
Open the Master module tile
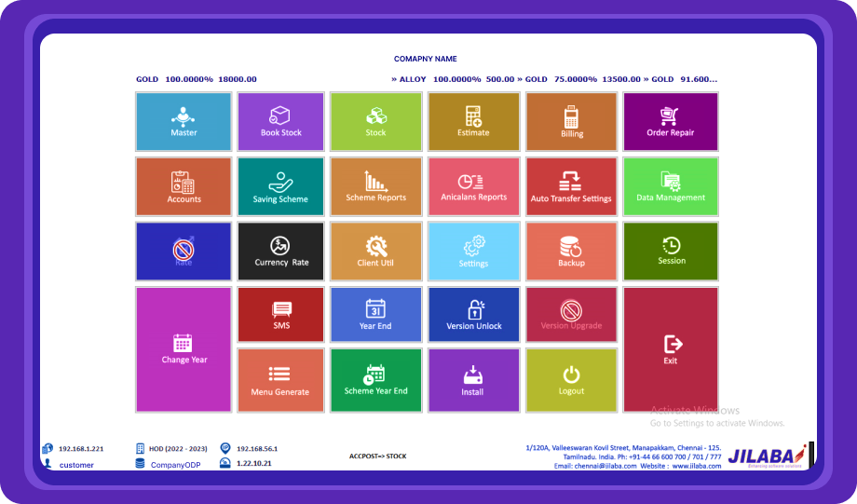184,122
